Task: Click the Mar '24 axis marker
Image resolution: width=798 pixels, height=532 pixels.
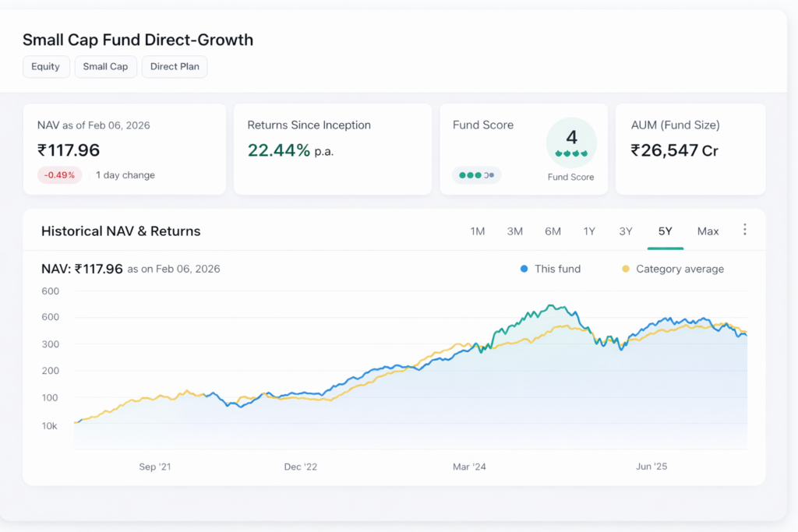Action: [469, 467]
